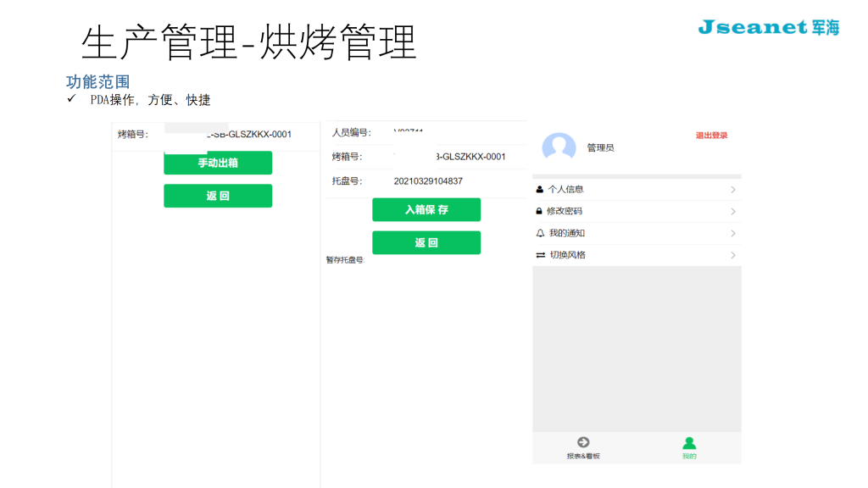The image size is (868, 488).
Task: Click the red 退出登录 link
Action: click(711, 136)
